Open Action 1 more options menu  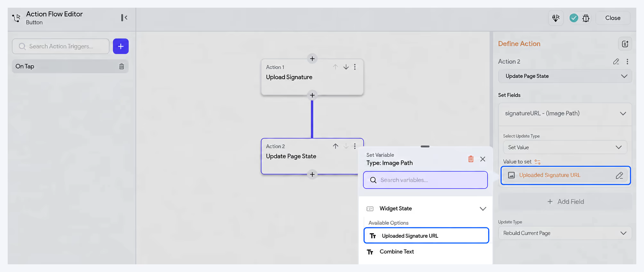pos(355,67)
